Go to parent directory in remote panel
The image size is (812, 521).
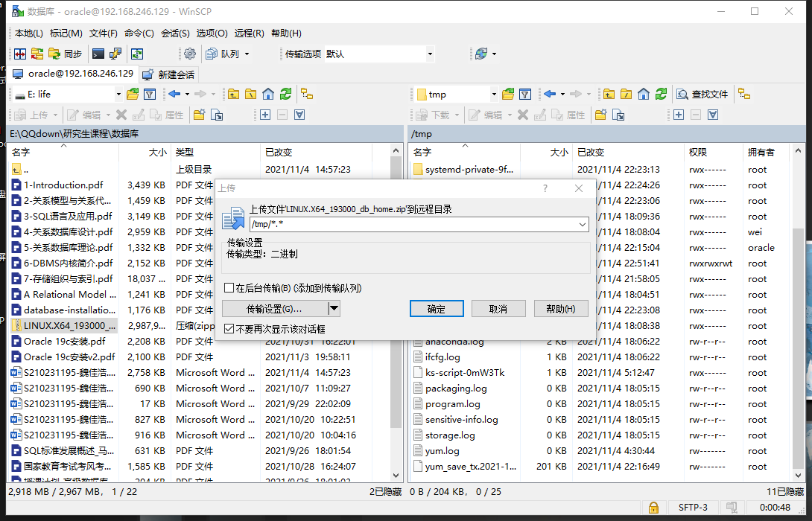click(x=609, y=94)
